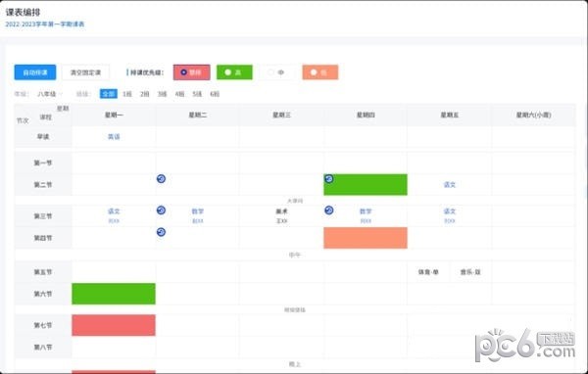Click the 第一节 row label
The height and width of the screenshot is (374, 588).
43,163
